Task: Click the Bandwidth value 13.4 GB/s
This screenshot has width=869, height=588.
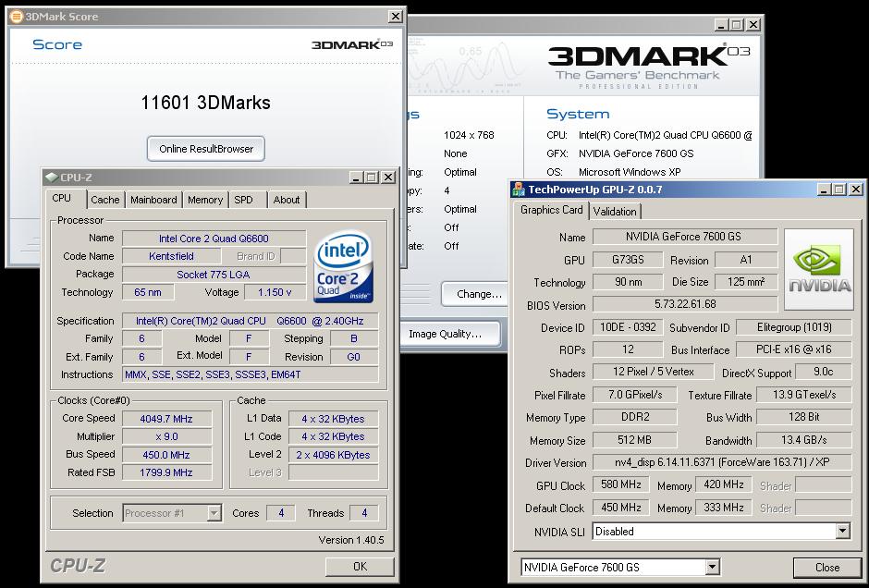Action: [x=804, y=440]
